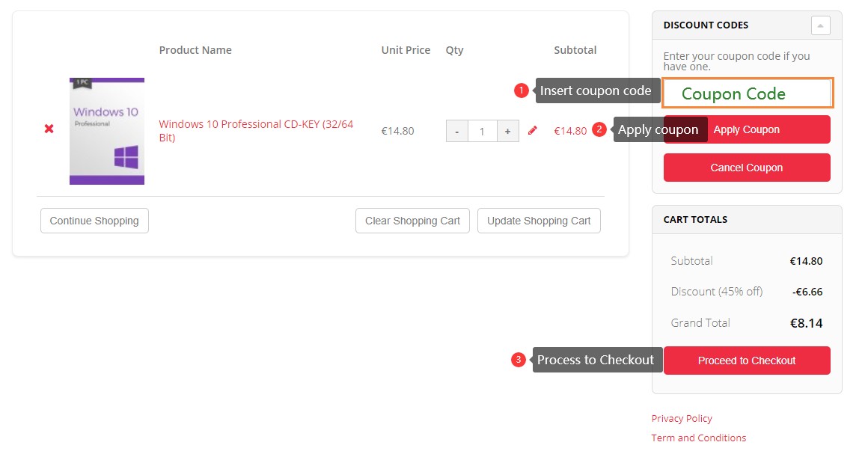Viewport: 868px width, 457px height.
Task: Click Update Shopping Cart
Action: click(539, 221)
